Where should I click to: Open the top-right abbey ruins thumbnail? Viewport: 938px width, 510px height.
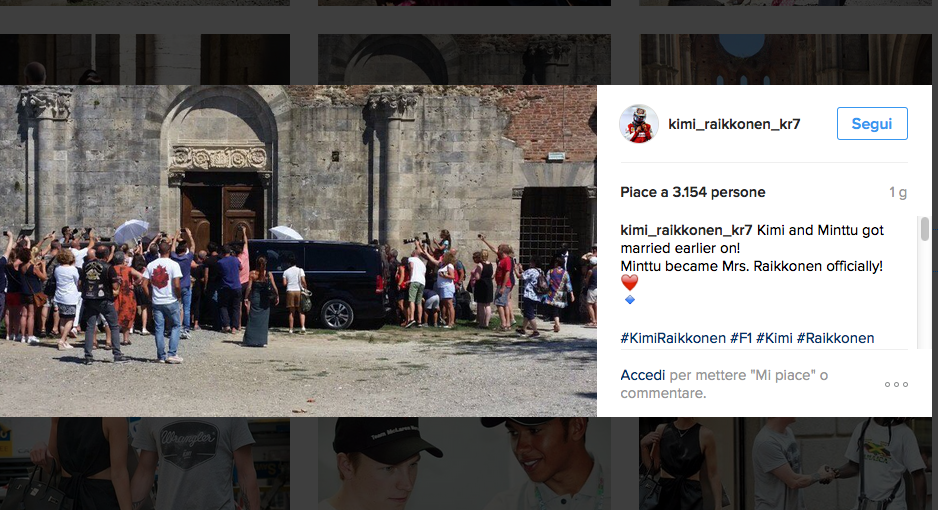(x=785, y=59)
